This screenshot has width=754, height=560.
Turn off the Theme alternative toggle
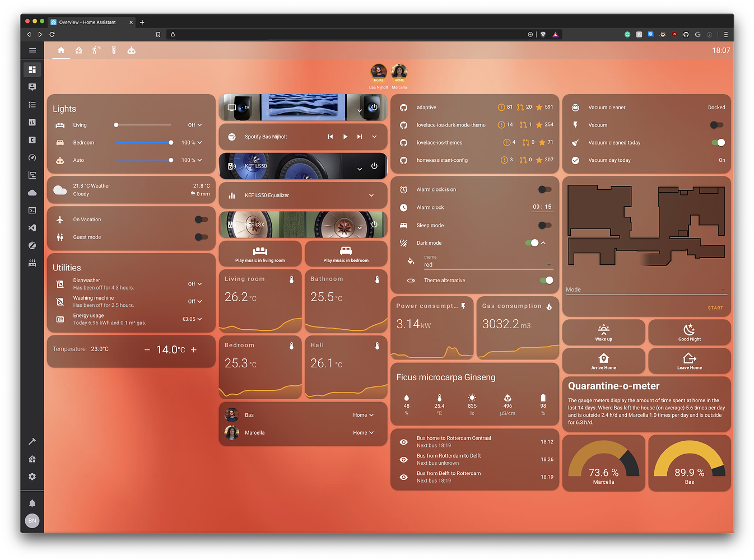546,280
